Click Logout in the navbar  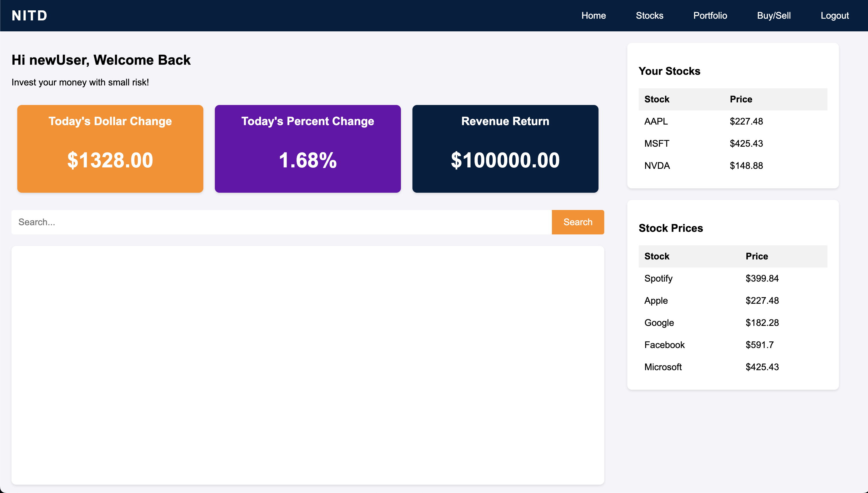pyautogui.click(x=834, y=16)
